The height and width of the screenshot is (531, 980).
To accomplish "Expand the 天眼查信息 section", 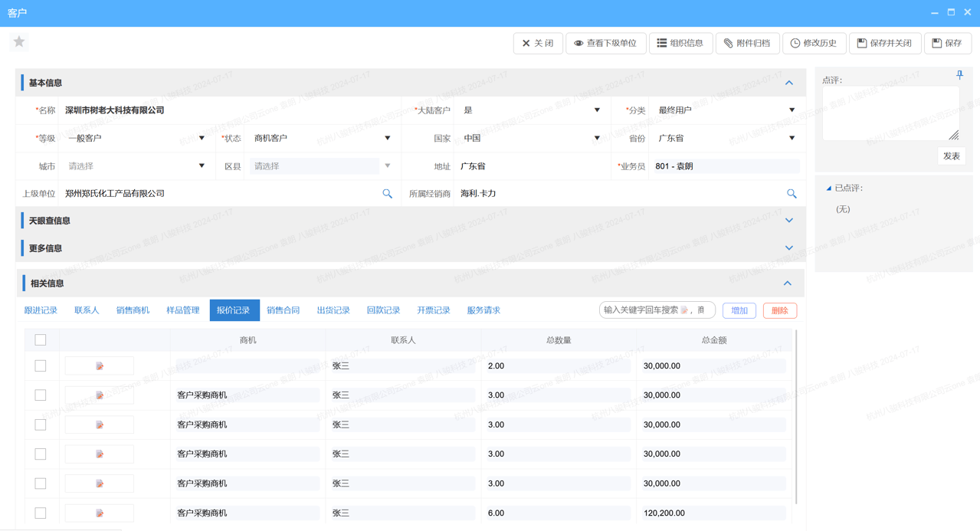I will (788, 221).
